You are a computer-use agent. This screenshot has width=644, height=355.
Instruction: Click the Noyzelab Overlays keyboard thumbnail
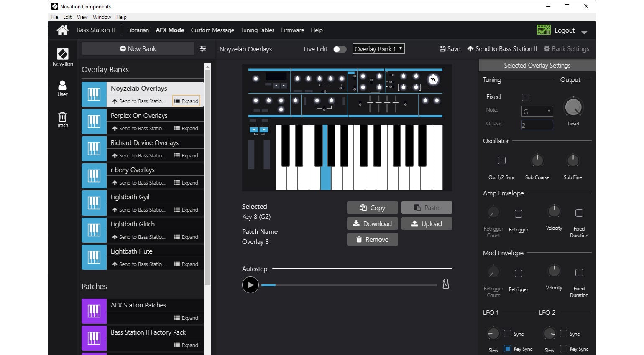(94, 94)
